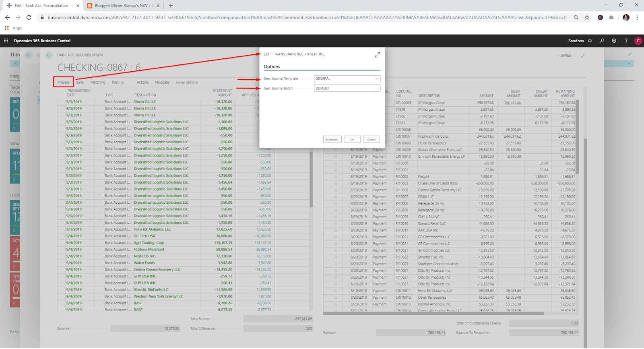Open the Posting menu

(118, 82)
